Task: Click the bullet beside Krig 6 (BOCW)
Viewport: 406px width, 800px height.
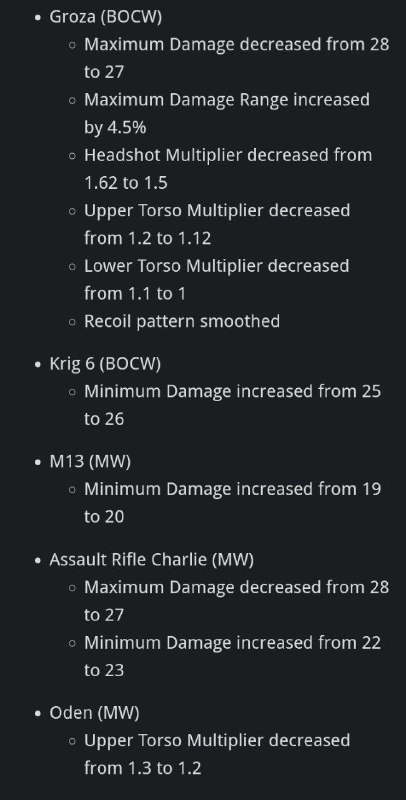Action: coord(38,364)
